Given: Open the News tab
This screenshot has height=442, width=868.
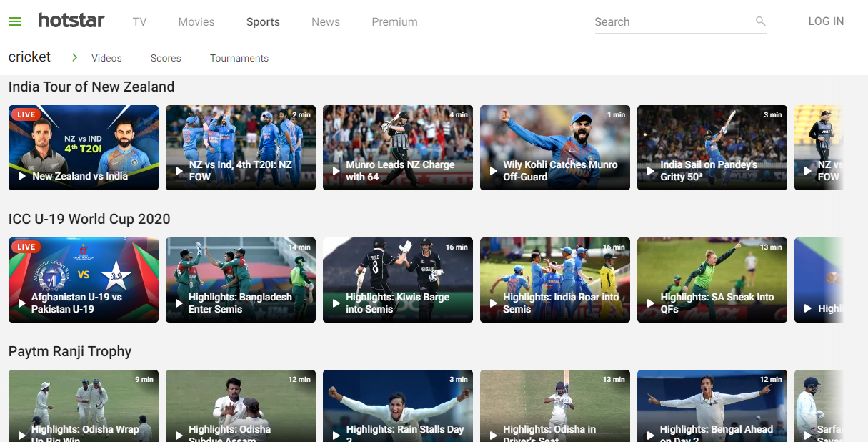Looking at the screenshot, I should [x=326, y=21].
